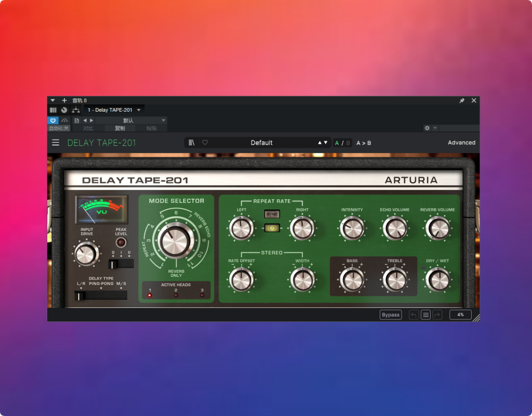
Task: Click the RATE OFFSET knob
Action: (x=241, y=280)
